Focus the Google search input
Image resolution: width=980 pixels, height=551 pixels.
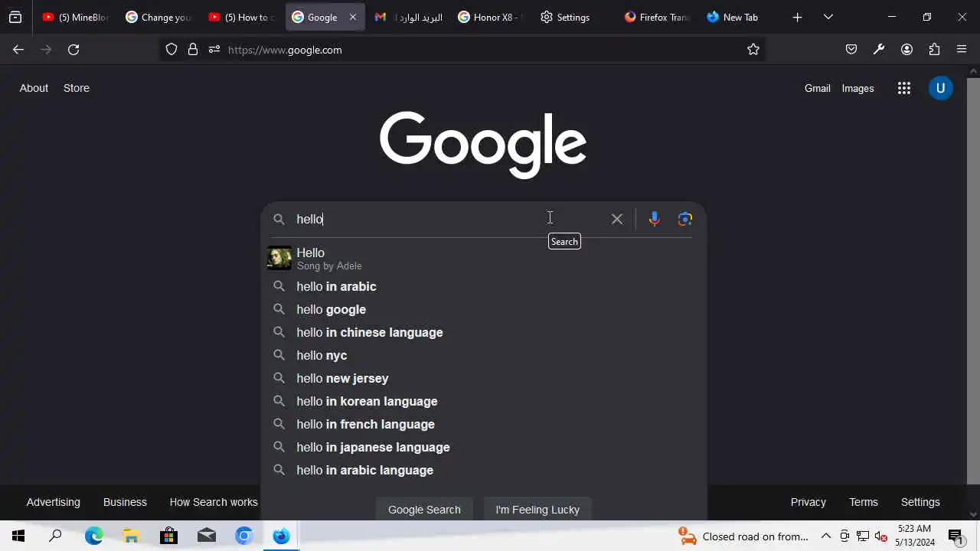click(448, 219)
